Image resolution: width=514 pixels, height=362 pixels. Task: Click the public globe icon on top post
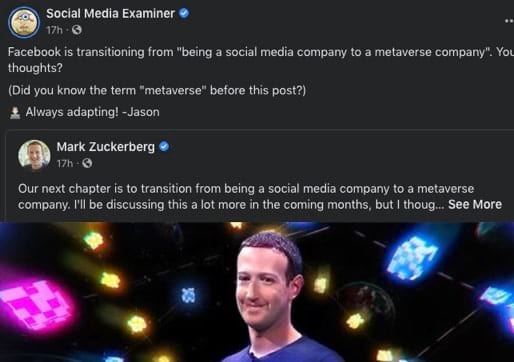pyautogui.click(x=77, y=30)
